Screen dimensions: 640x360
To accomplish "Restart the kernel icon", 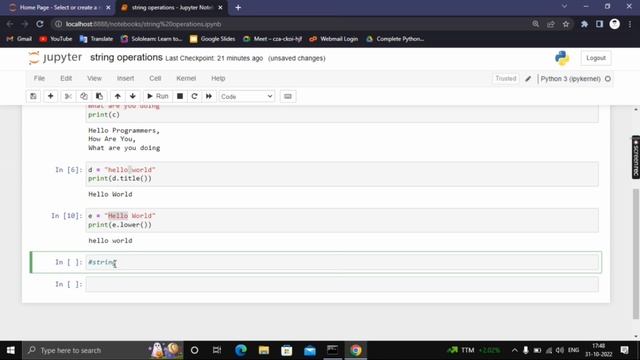I will [x=194, y=96].
